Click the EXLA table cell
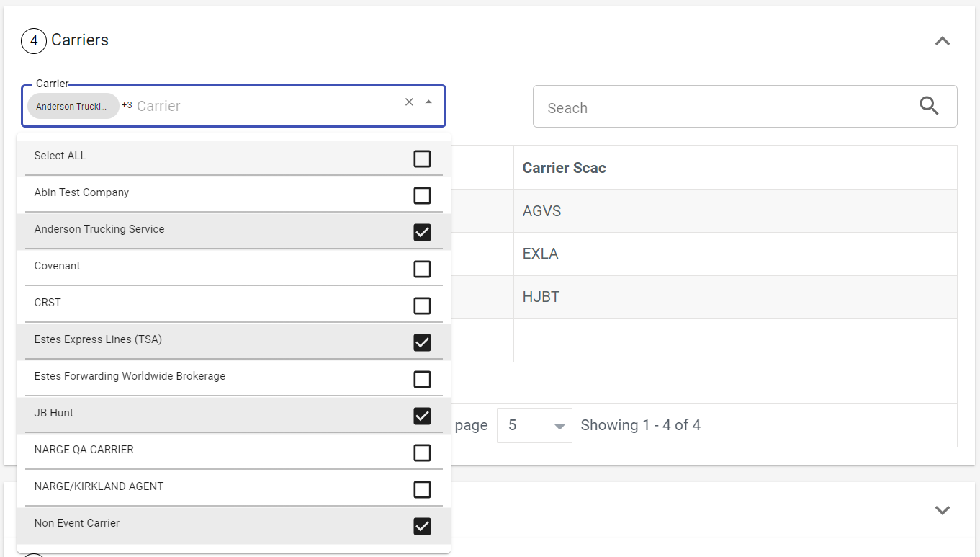 click(x=735, y=254)
